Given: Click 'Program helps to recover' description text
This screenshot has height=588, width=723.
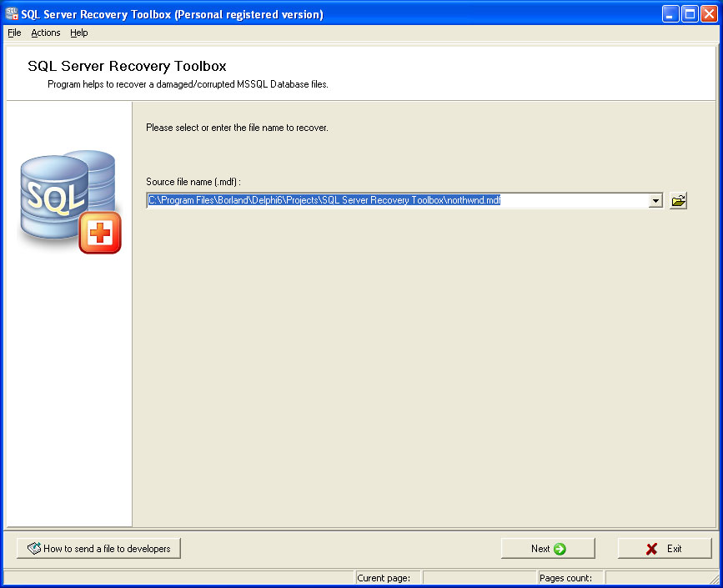Looking at the screenshot, I should tap(188, 84).
